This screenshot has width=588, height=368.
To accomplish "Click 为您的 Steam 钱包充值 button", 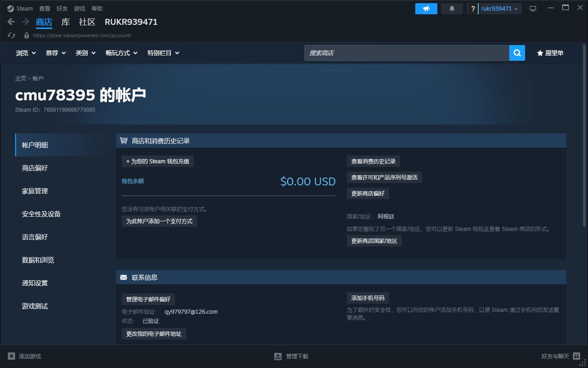I will (x=158, y=161).
